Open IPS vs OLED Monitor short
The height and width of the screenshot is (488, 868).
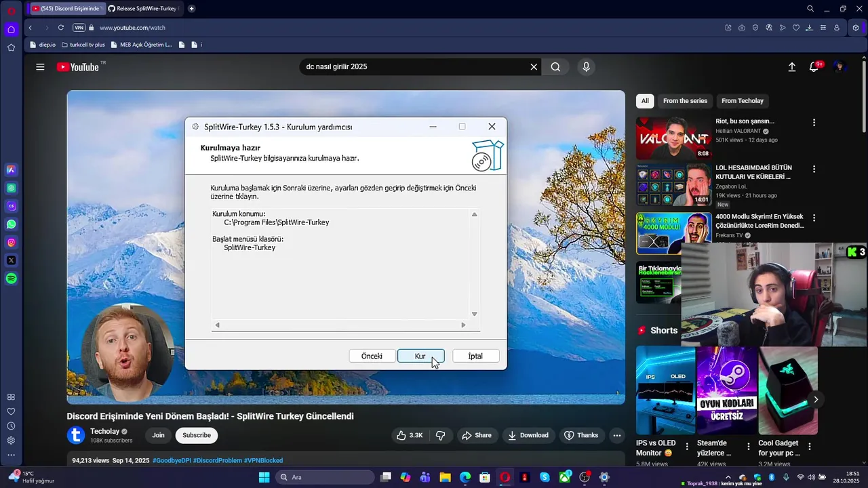(665, 390)
